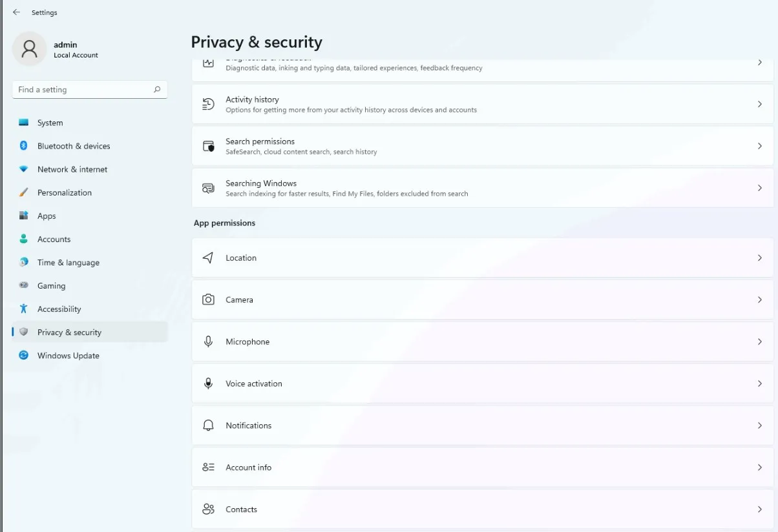Viewport: 778px width, 532px height.
Task: Go to System settings category
Action: pos(90,123)
